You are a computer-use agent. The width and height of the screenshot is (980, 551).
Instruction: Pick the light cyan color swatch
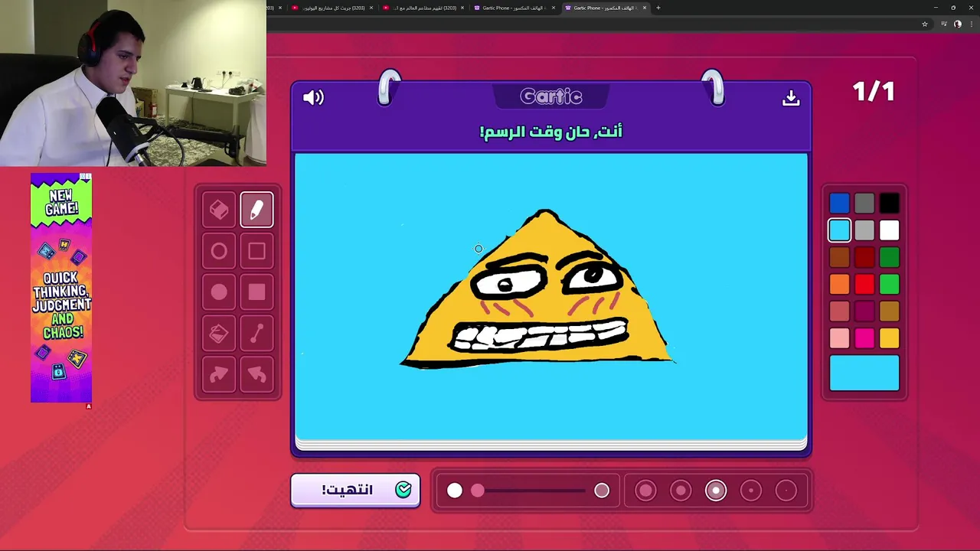[839, 230]
